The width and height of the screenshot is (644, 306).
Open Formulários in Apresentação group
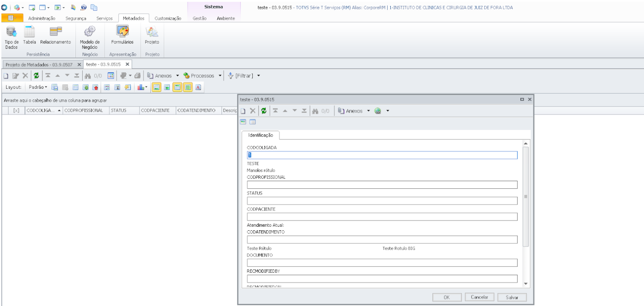122,35
